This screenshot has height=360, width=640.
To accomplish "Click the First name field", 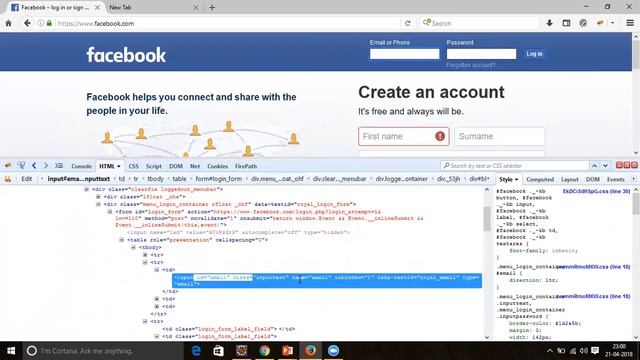I will click(x=404, y=136).
